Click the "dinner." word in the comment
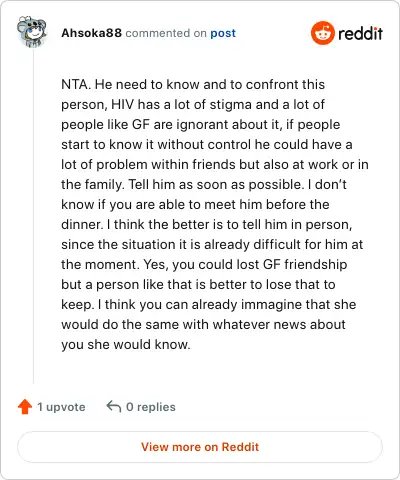This screenshot has height=480, width=400. pyautogui.click(x=82, y=224)
